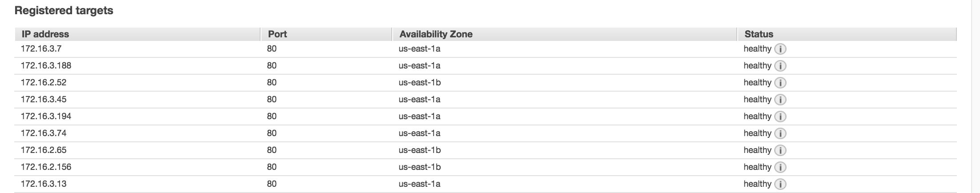Show status details icon for 172.16.2.52
This screenshot has height=193, width=980.
780,83
